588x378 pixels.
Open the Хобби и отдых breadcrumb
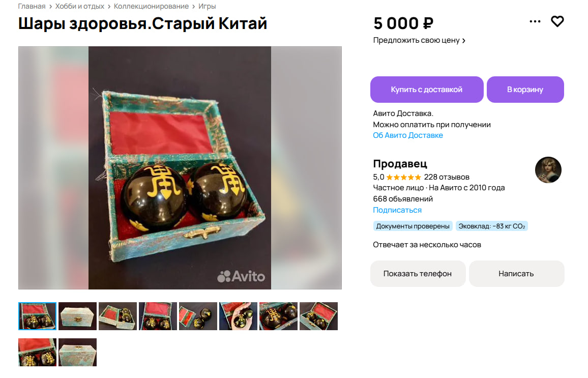click(x=79, y=7)
